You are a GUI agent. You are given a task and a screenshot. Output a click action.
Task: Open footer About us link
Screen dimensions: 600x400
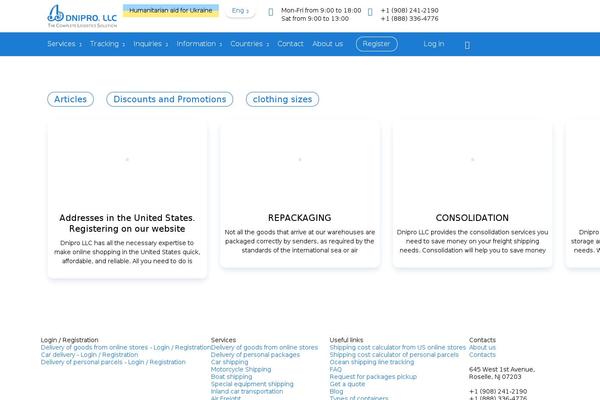click(482, 348)
